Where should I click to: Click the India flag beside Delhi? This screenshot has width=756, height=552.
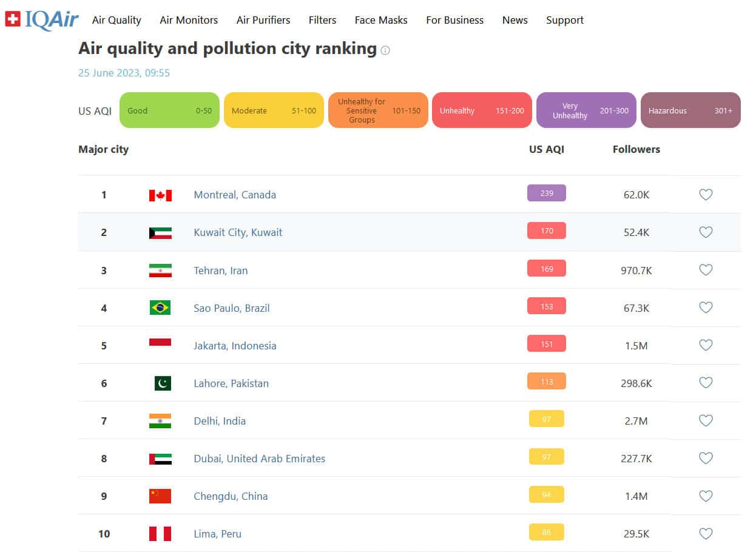point(160,420)
